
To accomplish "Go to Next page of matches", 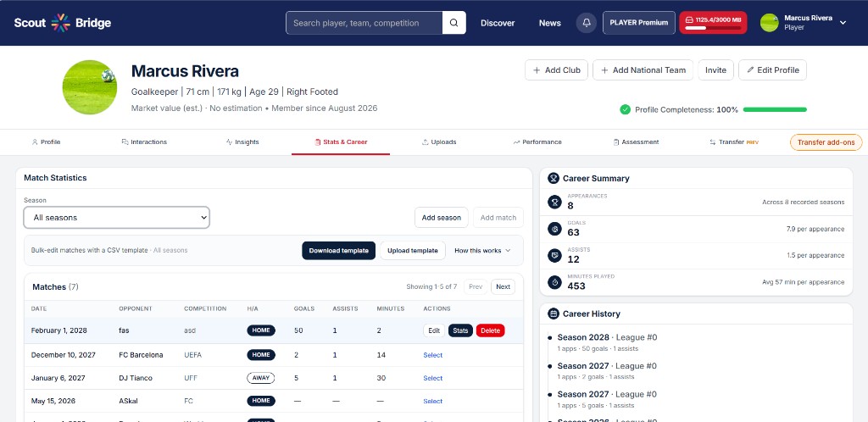I will (x=504, y=286).
